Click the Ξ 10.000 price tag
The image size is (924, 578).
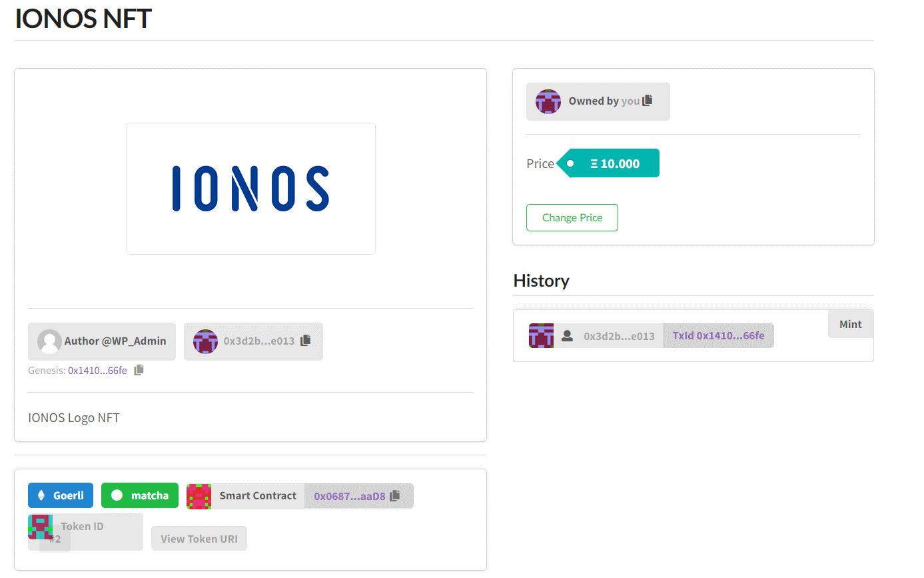coord(614,163)
